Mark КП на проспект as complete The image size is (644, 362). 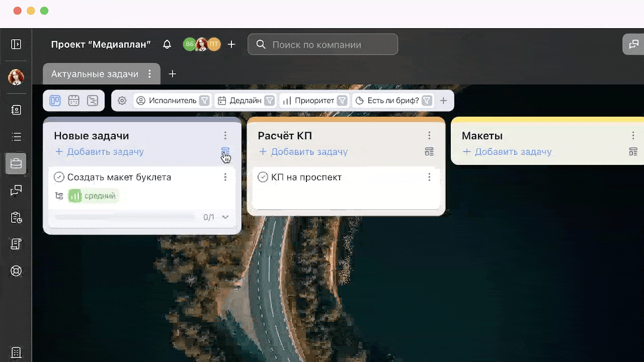click(x=263, y=177)
